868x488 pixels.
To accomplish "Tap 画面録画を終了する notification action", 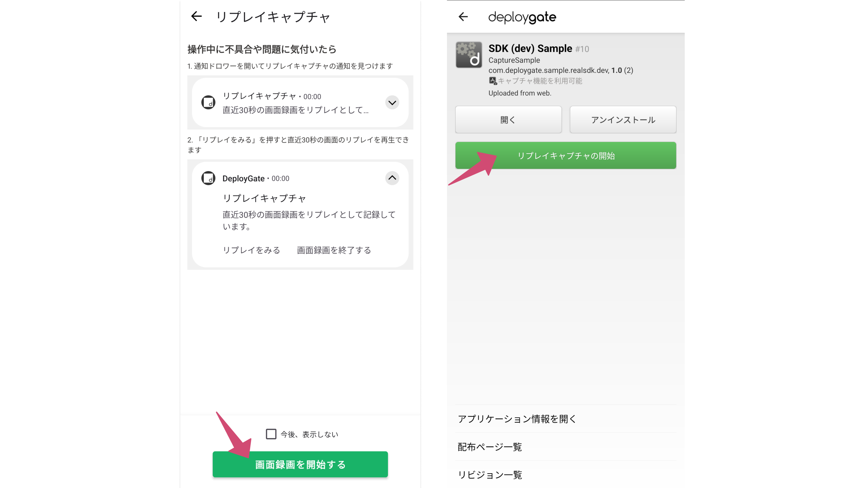I will pos(334,250).
